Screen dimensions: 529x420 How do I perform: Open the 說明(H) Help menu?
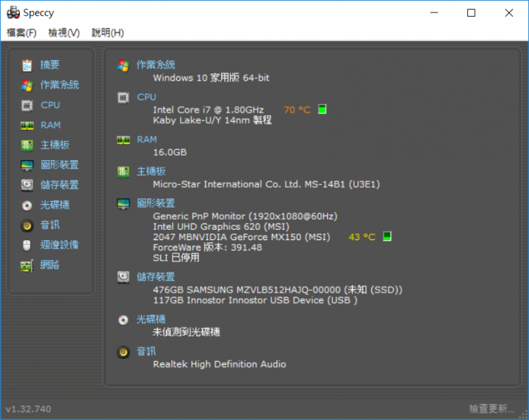pos(107,33)
